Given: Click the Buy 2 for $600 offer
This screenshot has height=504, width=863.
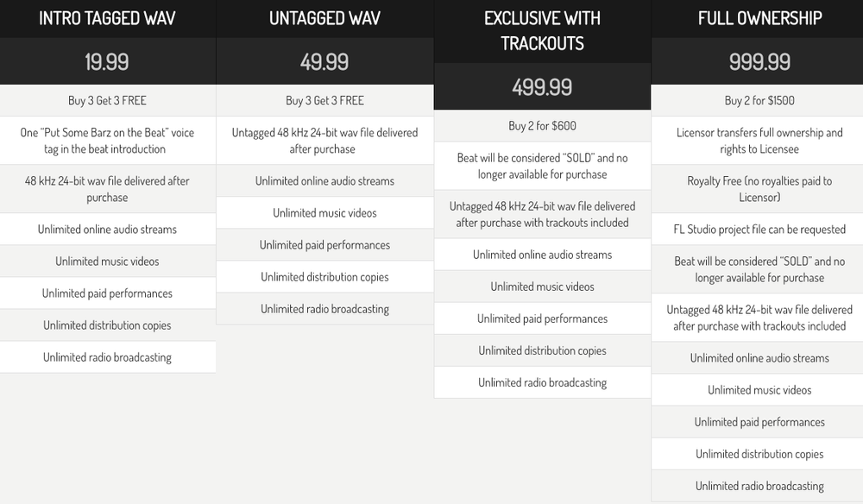Looking at the screenshot, I should point(542,126).
